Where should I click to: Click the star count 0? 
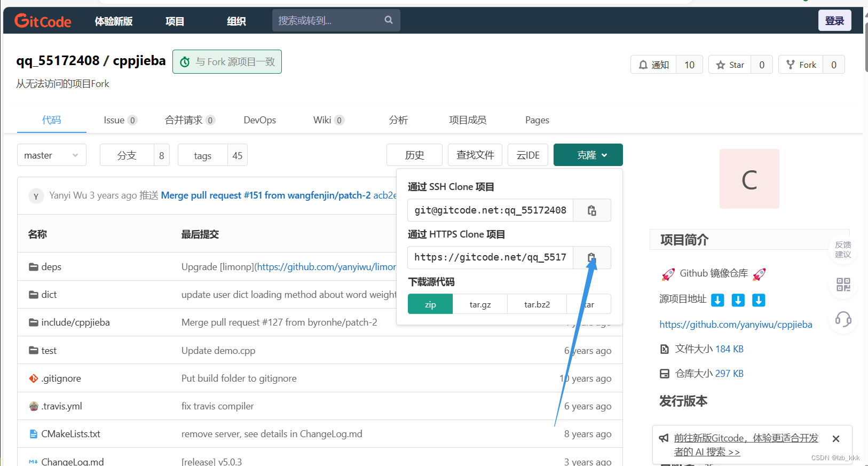tap(762, 65)
